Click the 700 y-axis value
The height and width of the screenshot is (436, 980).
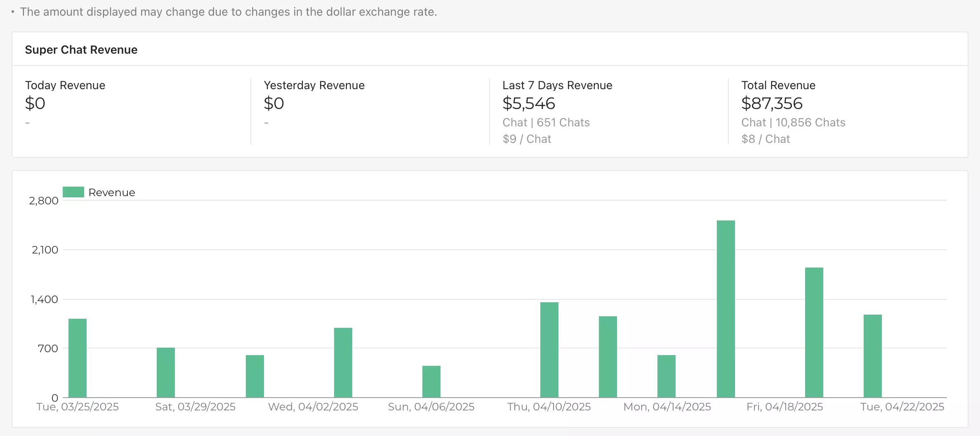point(48,348)
